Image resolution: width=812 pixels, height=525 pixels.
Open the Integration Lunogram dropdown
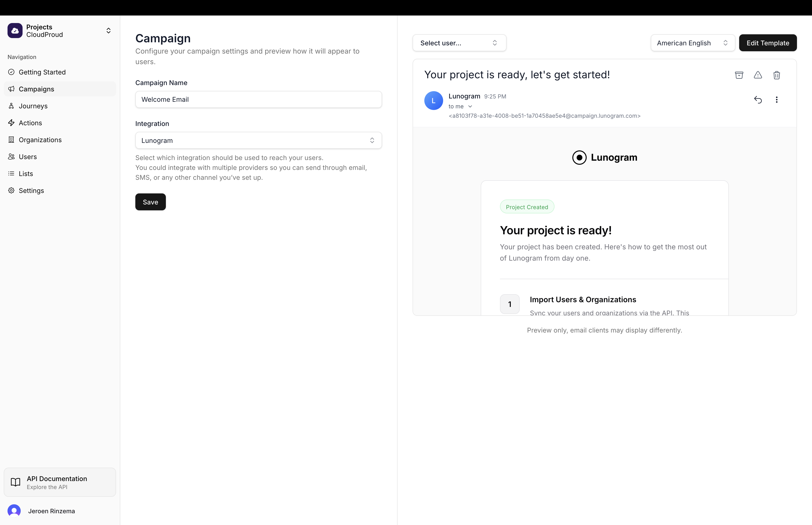[x=258, y=141]
